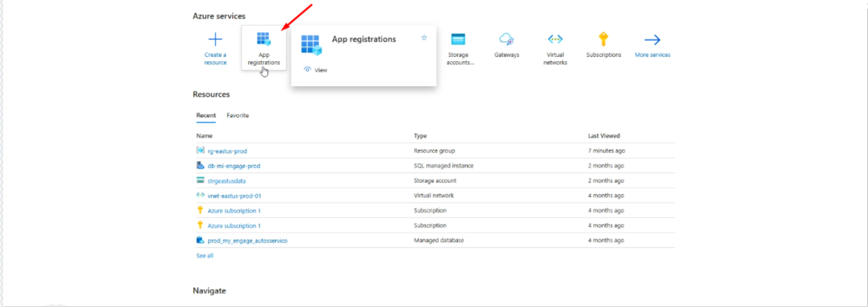Click the rg-eastus-prod resource group icon
The height and width of the screenshot is (307, 868).
point(201,150)
